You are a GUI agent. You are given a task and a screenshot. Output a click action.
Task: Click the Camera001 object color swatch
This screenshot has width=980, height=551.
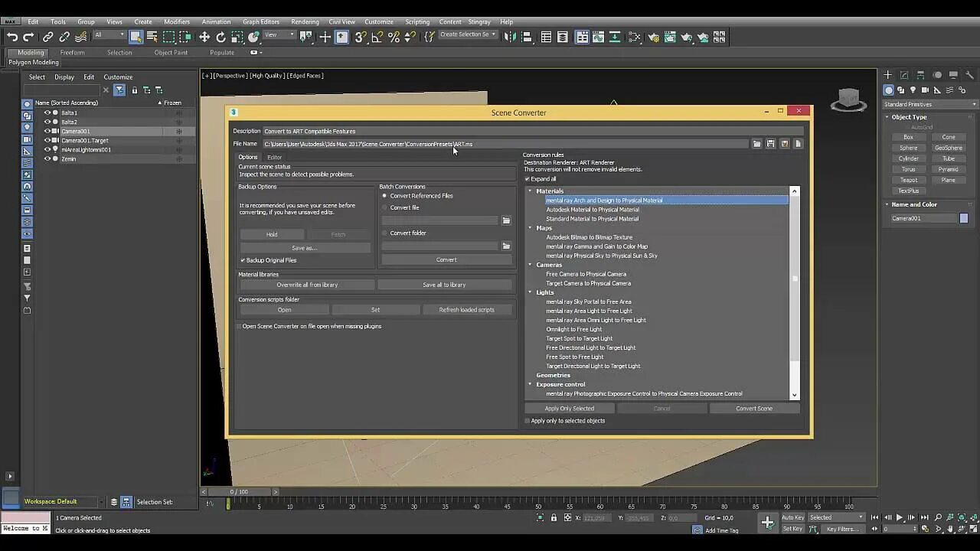964,218
